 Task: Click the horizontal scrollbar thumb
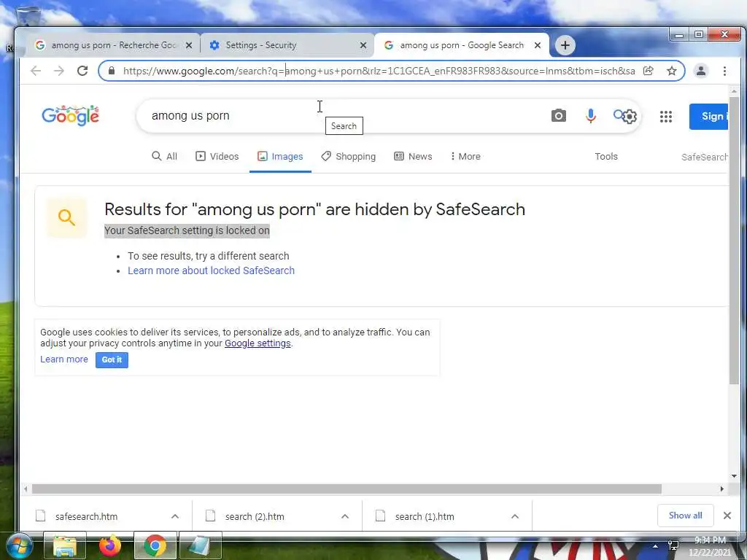pyautogui.click(x=347, y=489)
